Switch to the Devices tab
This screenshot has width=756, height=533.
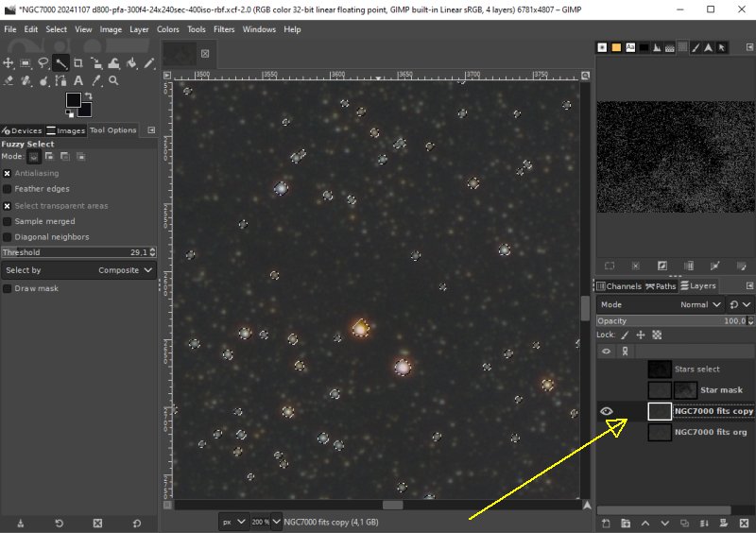22,130
